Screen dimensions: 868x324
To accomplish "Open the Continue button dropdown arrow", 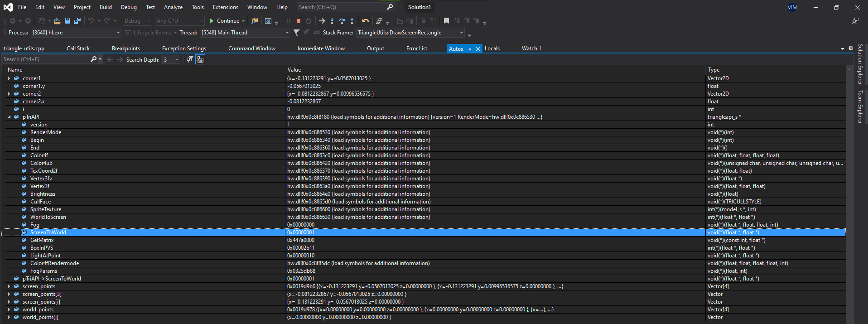I will pyautogui.click(x=243, y=21).
